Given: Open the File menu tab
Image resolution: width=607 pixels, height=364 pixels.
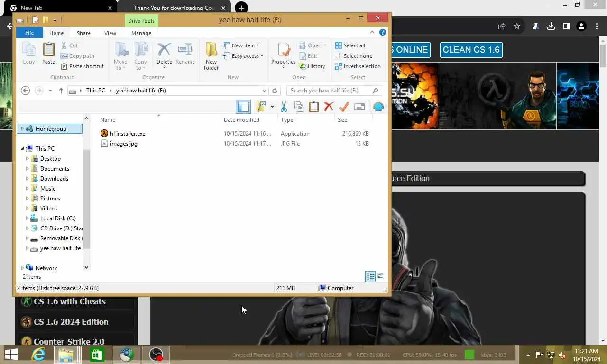Looking at the screenshot, I should (x=29, y=33).
